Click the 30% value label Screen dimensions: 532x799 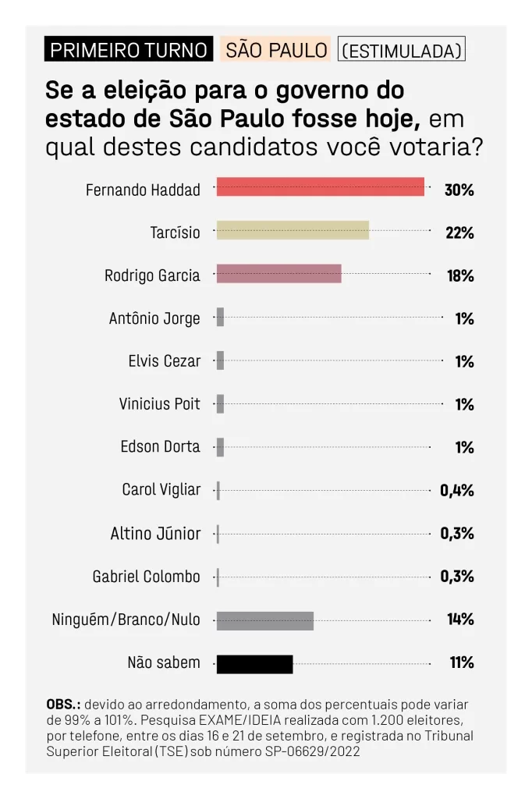pyautogui.click(x=459, y=190)
